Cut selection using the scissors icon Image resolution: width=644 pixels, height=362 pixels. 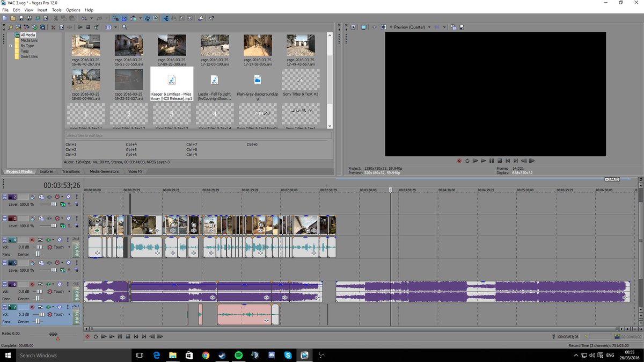(x=56, y=18)
